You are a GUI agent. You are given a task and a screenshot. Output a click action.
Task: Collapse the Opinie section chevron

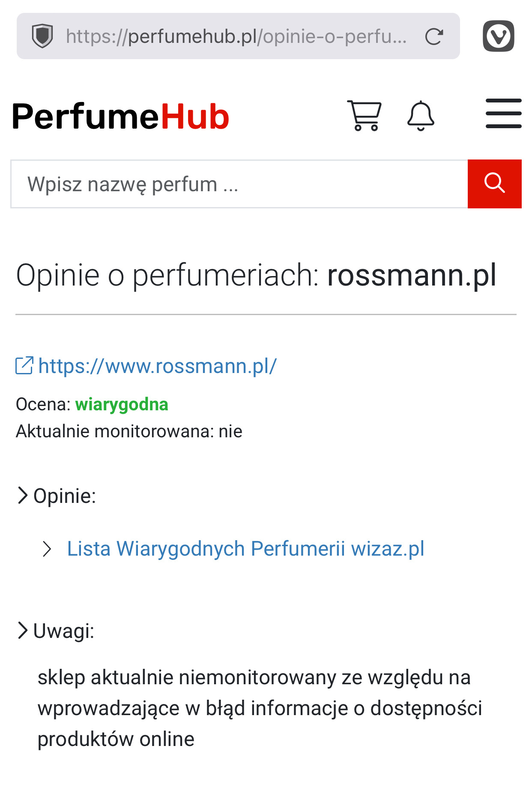click(22, 496)
